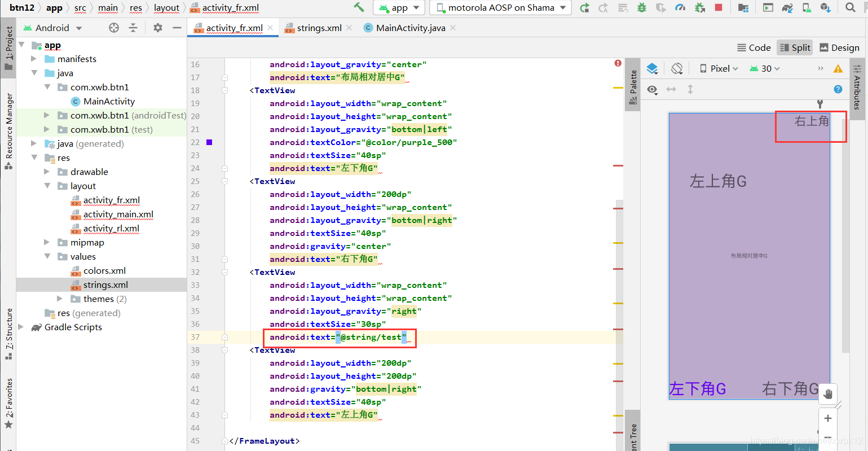
Task: Select the blue design-surface layers icon
Action: click(653, 68)
